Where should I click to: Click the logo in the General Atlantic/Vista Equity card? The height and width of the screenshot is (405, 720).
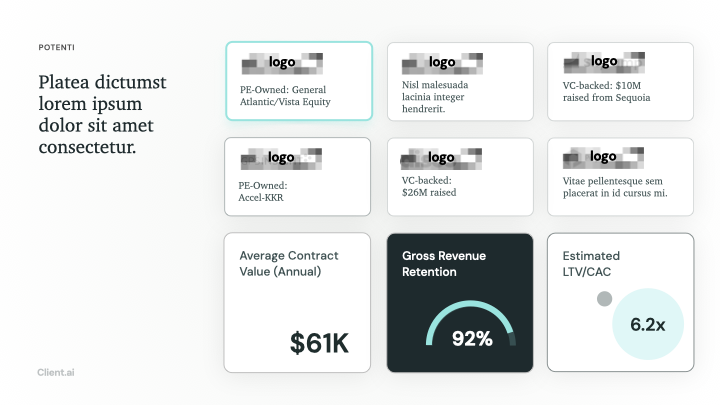282,63
